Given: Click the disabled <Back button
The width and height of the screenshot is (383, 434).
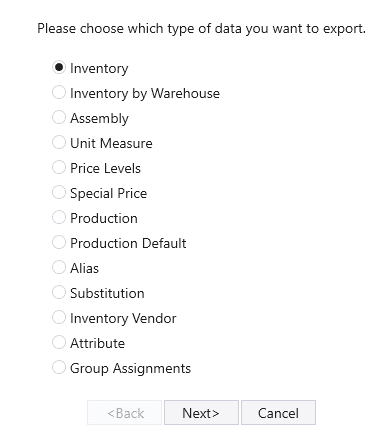Looking at the screenshot, I should pos(124,413).
